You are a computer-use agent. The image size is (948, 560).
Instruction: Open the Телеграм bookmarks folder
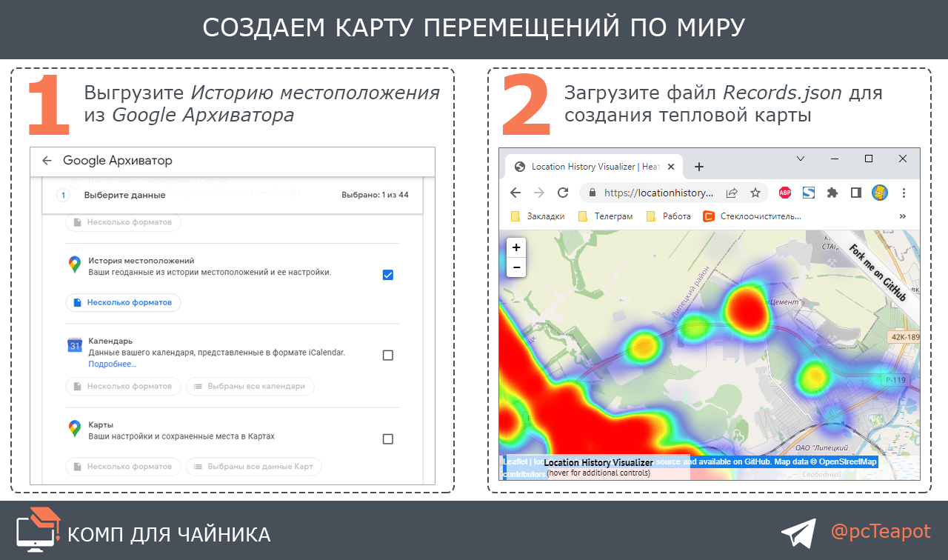[605, 216]
